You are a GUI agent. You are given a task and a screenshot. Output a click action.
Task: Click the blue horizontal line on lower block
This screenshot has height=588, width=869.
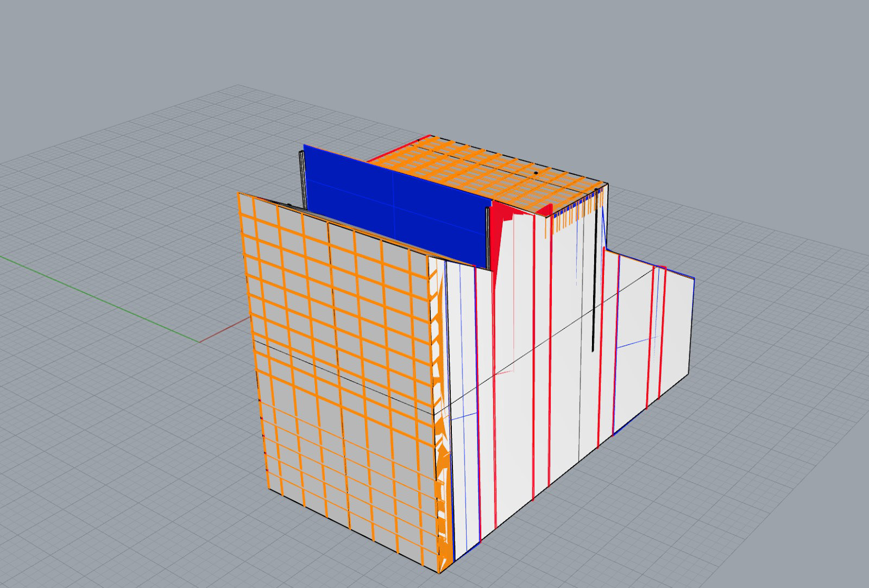click(635, 343)
